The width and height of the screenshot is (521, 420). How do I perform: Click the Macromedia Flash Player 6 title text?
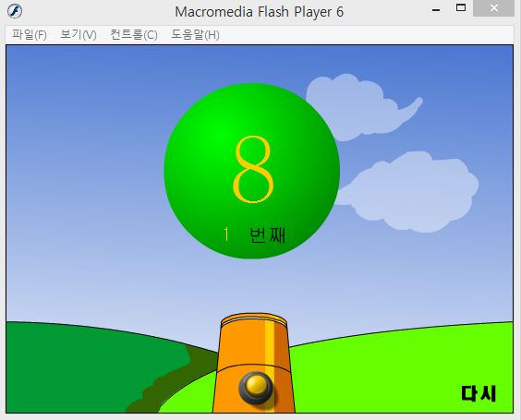point(260,12)
